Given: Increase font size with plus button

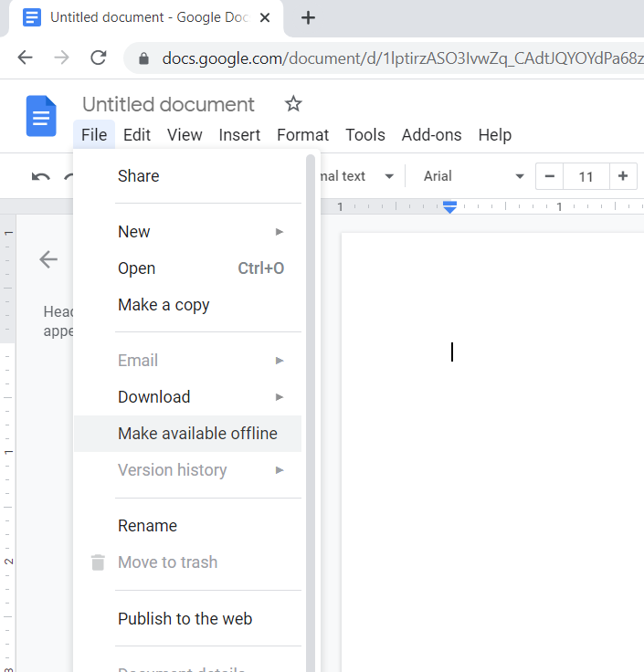Looking at the screenshot, I should (x=623, y=176).
